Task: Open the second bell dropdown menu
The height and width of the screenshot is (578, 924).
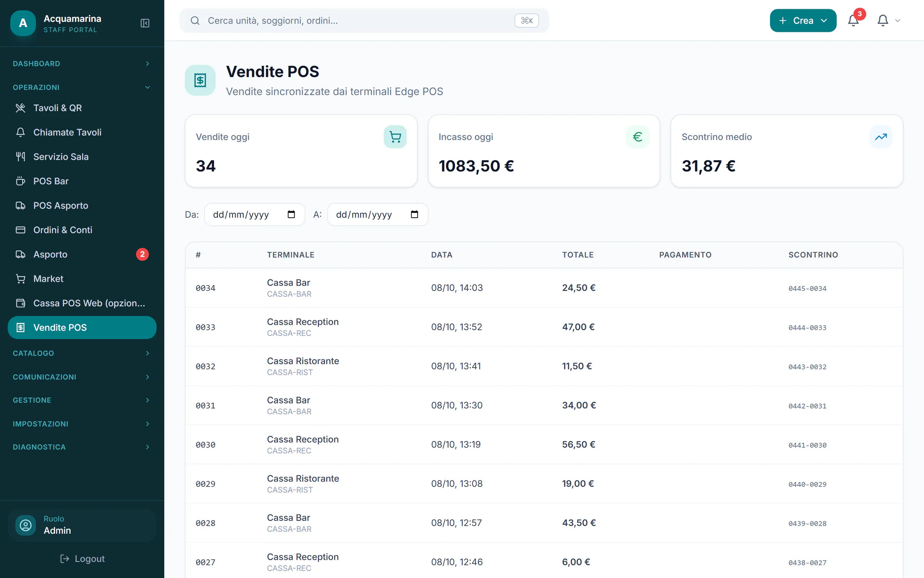Action: click(x=889, y=20)
